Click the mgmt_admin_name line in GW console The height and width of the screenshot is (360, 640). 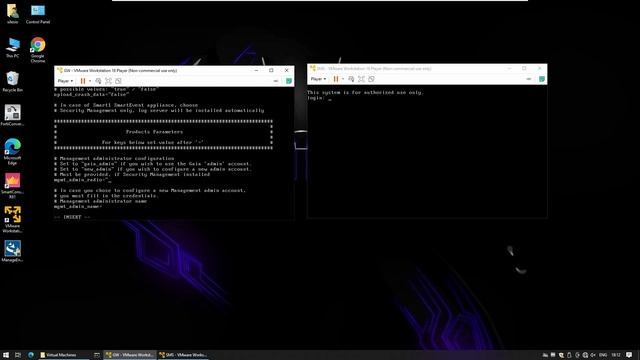[x=78, y=206]
